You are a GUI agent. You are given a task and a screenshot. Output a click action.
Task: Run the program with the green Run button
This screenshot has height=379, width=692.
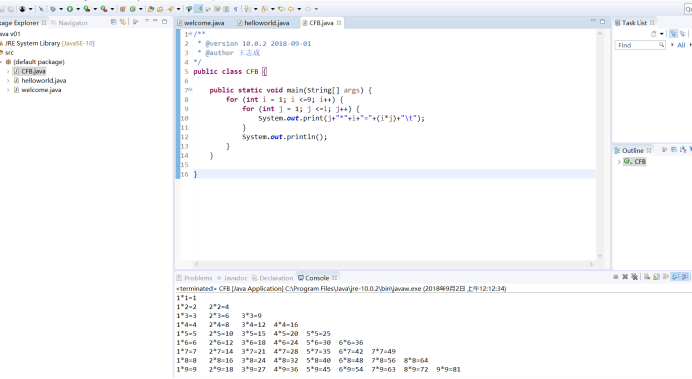[70, 9]
